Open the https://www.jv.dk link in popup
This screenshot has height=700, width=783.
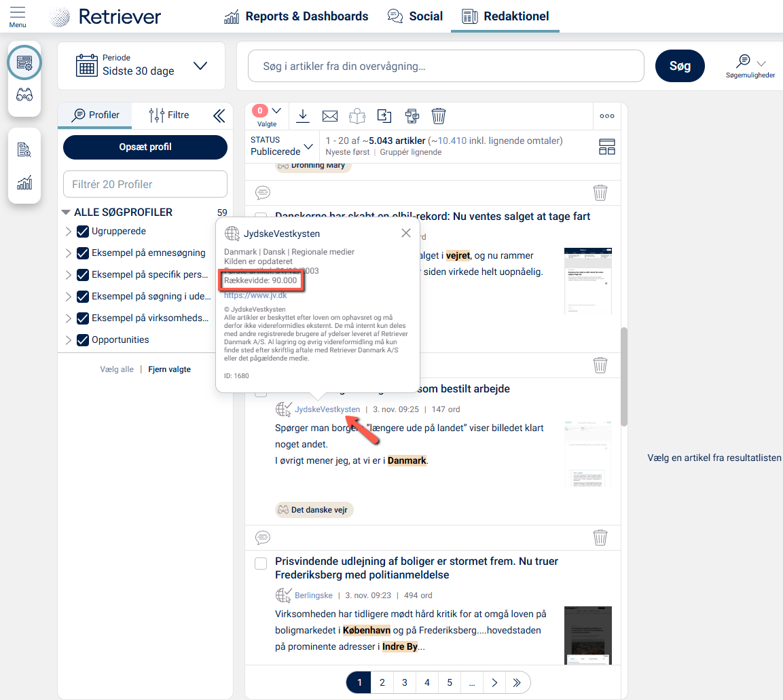[x=255, y=295]
